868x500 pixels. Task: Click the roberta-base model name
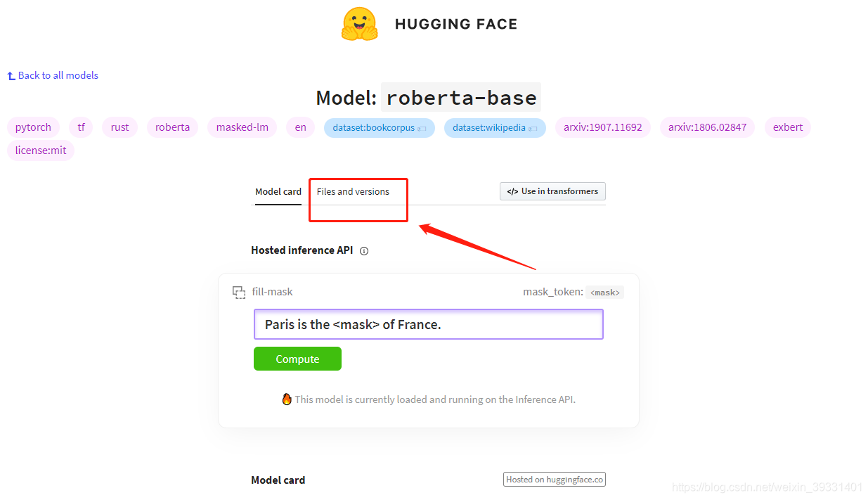coord(461,97)
